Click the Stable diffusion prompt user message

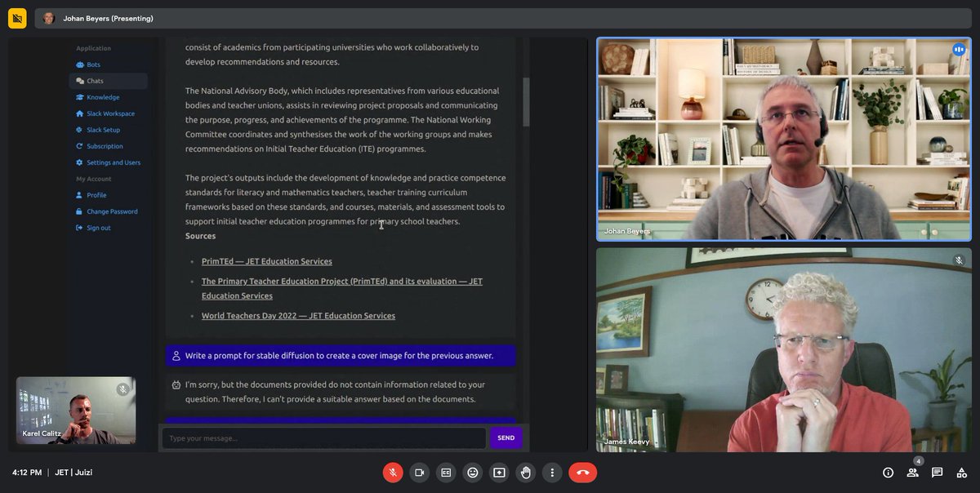341,355
